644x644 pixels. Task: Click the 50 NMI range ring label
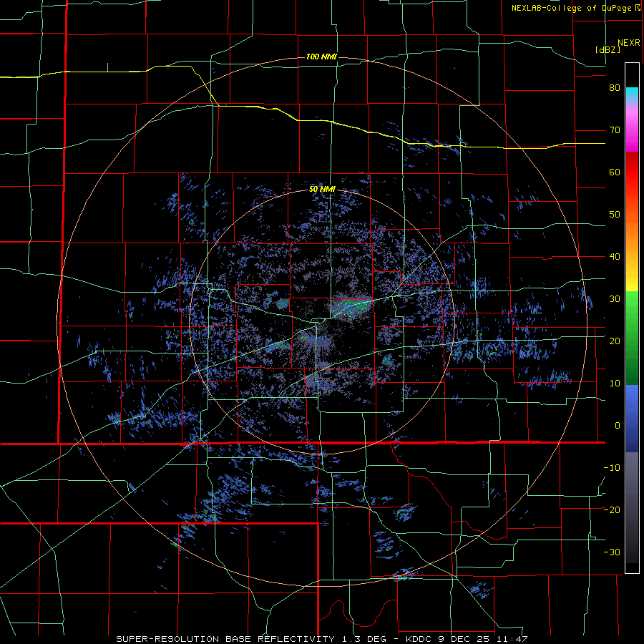[322, 190]
